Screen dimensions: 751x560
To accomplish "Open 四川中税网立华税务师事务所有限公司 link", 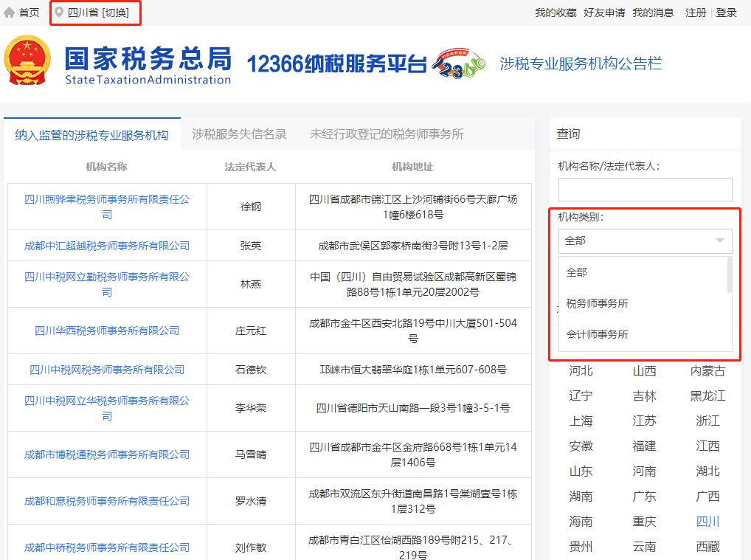I will [x=107, y=408].
